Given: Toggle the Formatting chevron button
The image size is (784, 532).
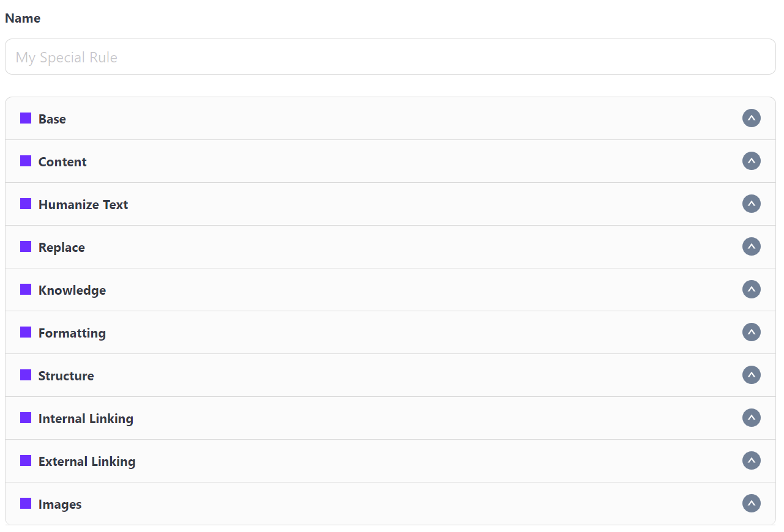Looking at the screenshot, I should (752, 332).
